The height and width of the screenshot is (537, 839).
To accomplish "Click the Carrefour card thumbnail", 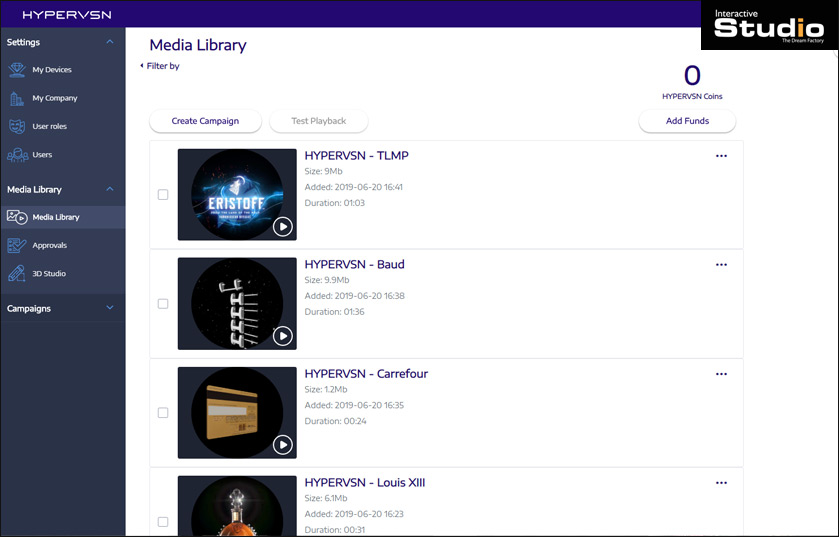I will click(237, 413).
